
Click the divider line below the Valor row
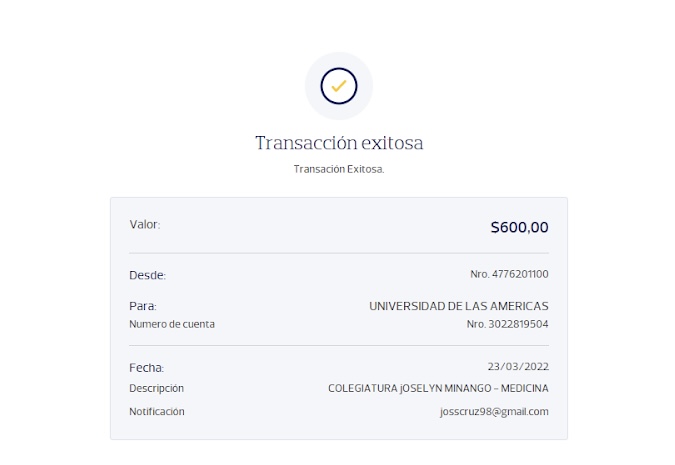pos(339,253)
